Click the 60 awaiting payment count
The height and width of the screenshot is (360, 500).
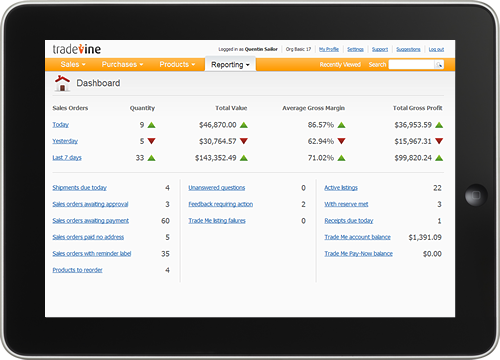(165, 221)
